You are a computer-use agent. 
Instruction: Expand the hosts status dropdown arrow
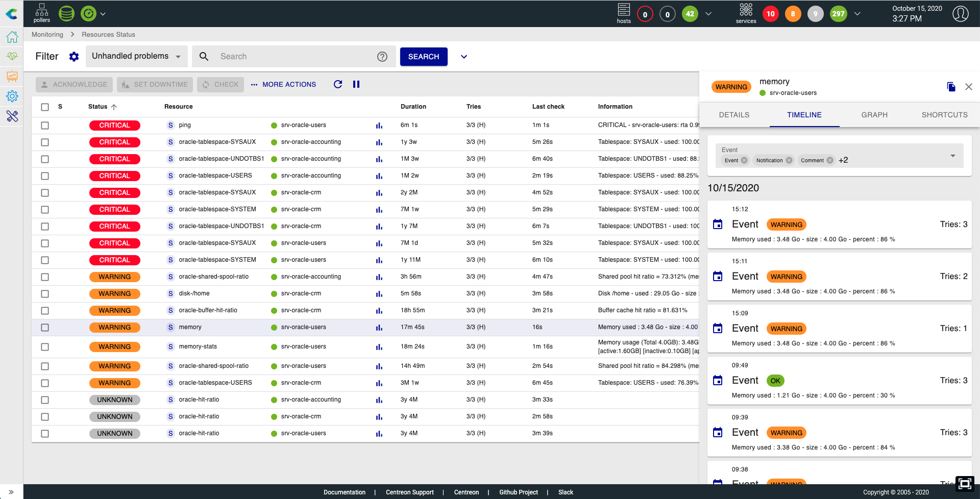[x=708, y=14]
